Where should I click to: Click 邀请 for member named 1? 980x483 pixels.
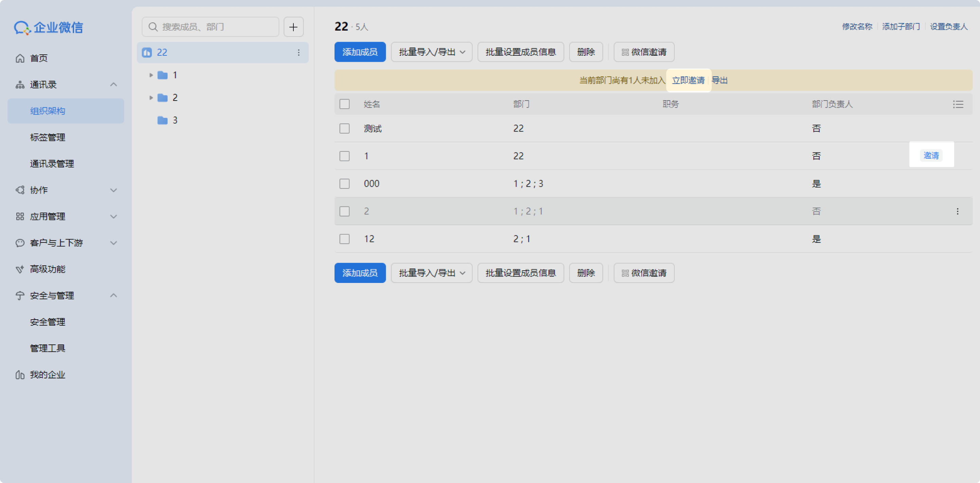coord(931,155)
